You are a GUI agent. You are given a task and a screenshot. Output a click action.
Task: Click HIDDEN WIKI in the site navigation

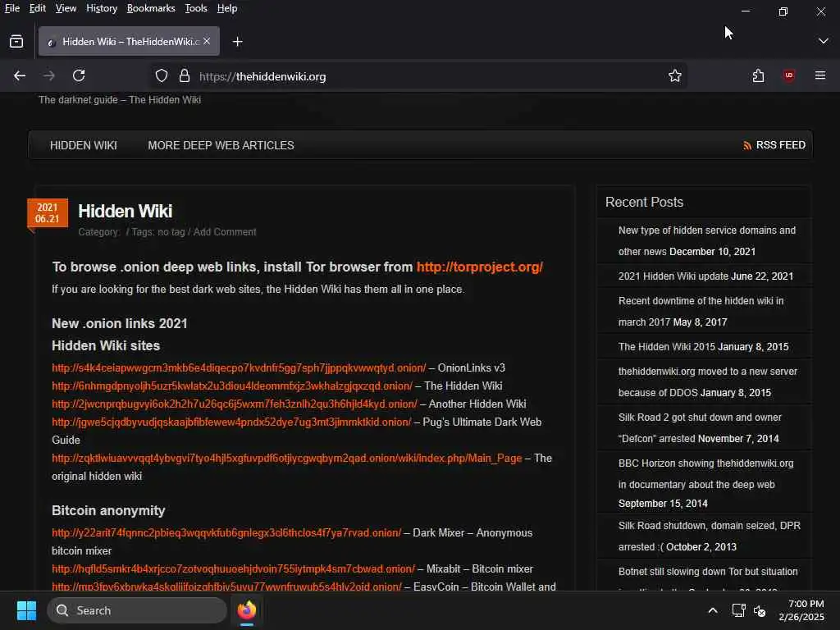[x=84, y=145]
